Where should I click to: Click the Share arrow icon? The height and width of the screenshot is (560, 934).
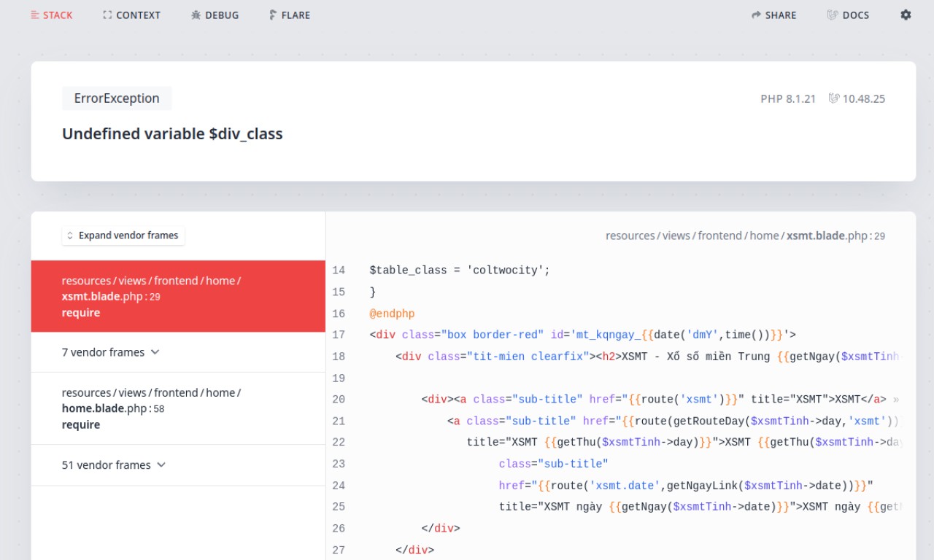tap(756, 15)
